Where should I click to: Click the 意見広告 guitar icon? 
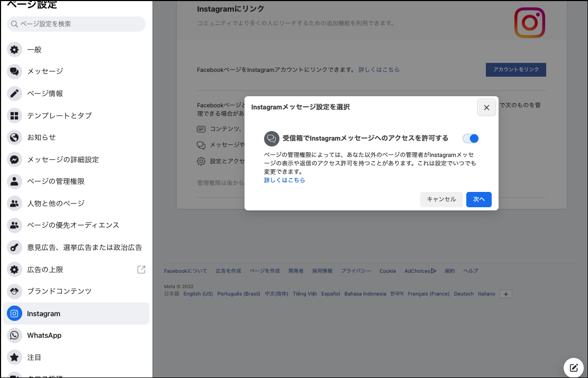14,247
